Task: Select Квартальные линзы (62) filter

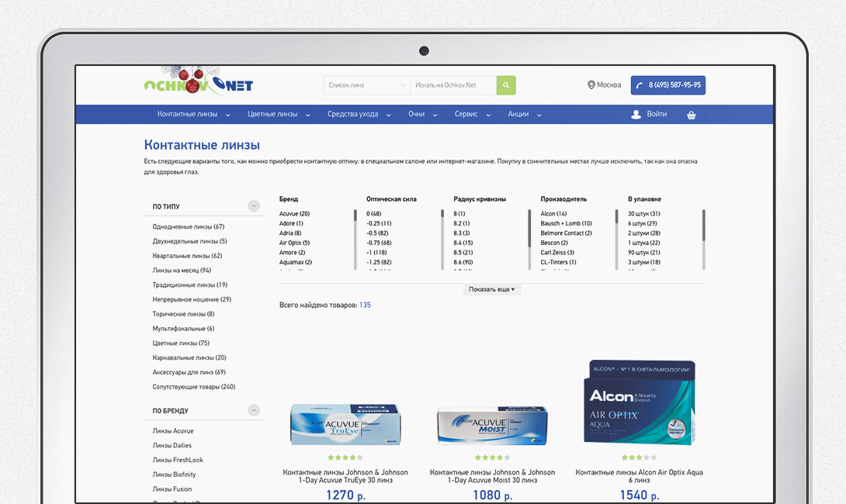Action: (x=187, y=256)
